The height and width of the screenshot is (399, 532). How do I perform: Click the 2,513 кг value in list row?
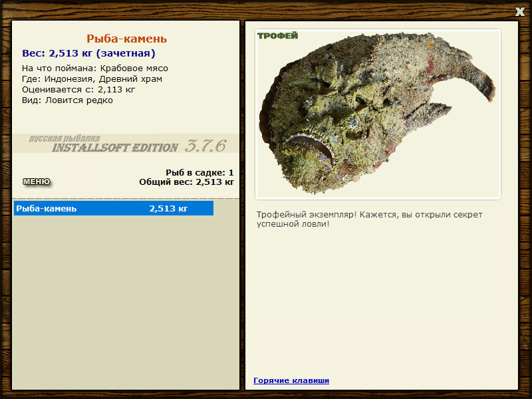[168, 208]
